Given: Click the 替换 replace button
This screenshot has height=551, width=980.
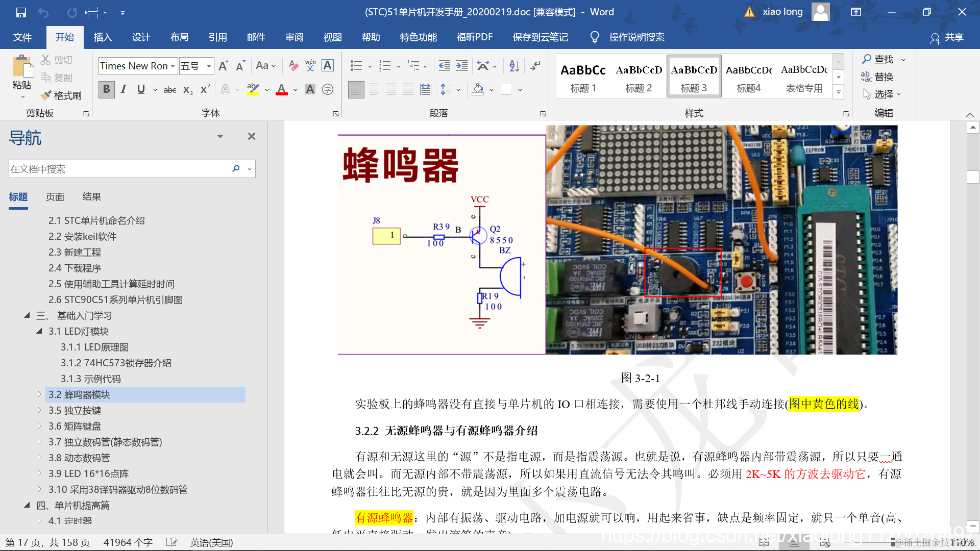Looking at the screenshot, I should pos(877,77).
